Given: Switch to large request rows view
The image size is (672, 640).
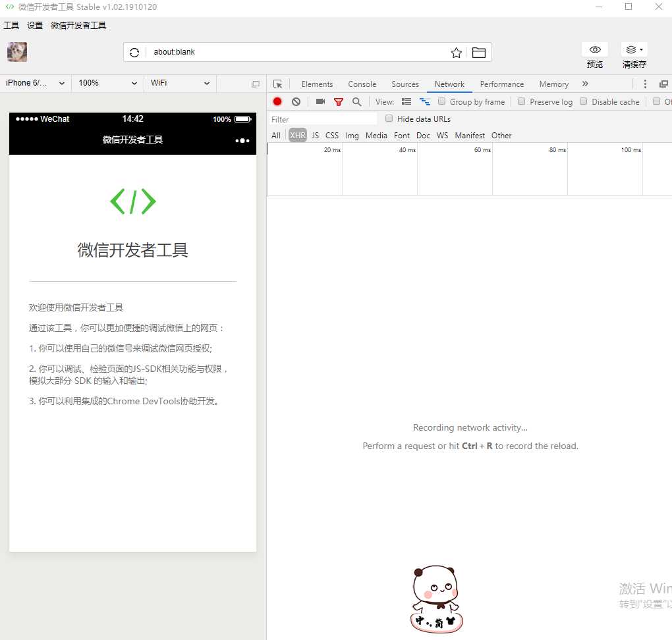Looking at the screenshot, I should click(x=406, y=101).
